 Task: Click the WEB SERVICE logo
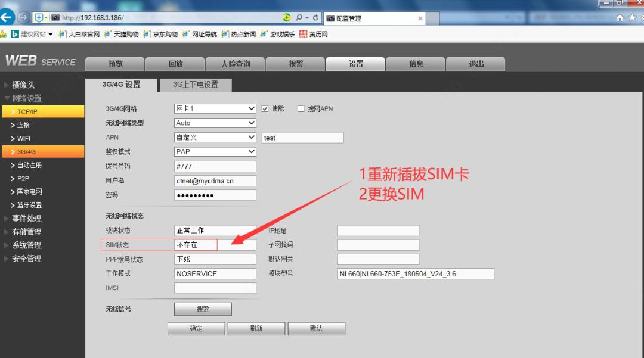tap(40, 60)
